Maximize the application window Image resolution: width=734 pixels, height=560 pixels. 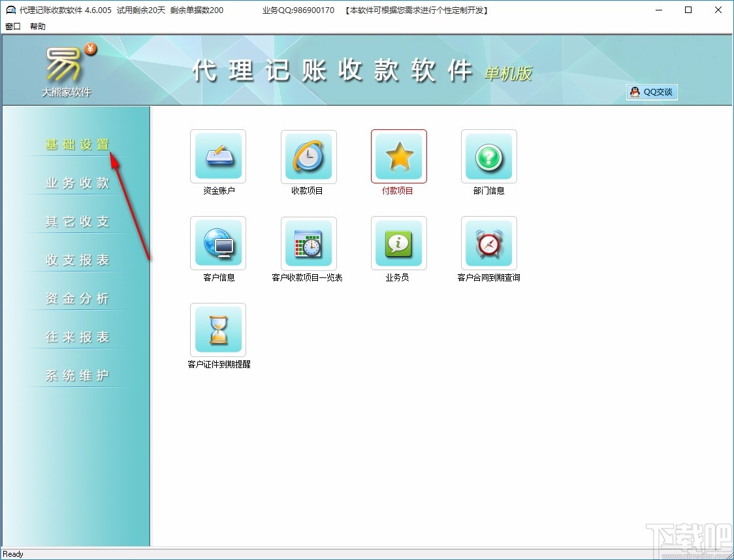[688, 10]
